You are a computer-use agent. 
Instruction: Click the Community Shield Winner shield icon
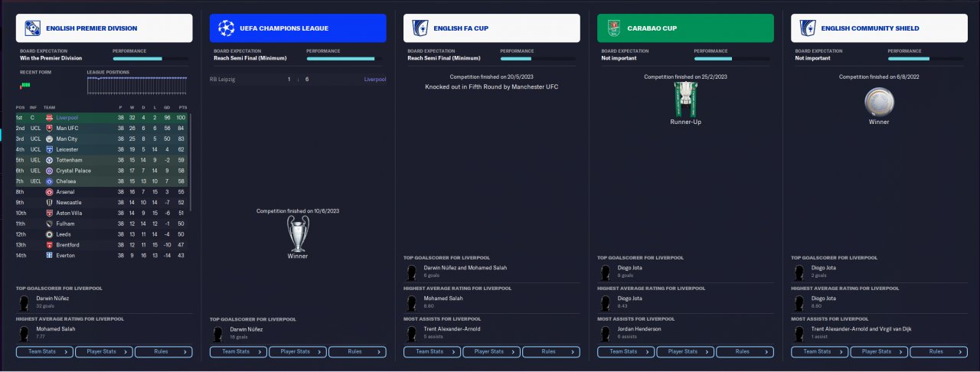879,101
